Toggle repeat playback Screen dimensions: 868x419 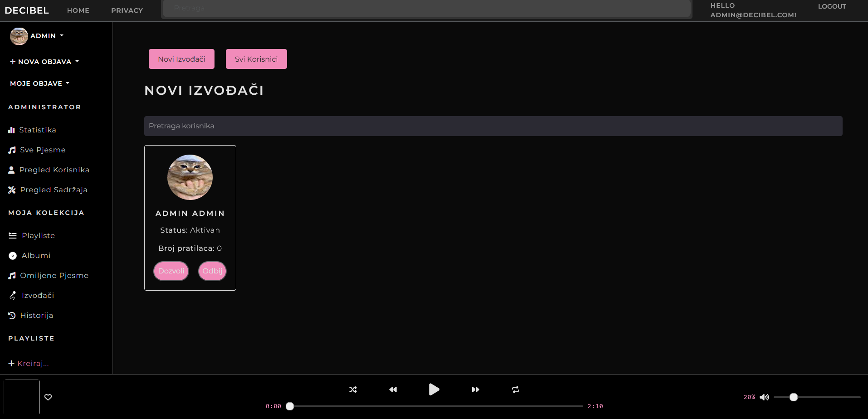[x=516, y=390]
